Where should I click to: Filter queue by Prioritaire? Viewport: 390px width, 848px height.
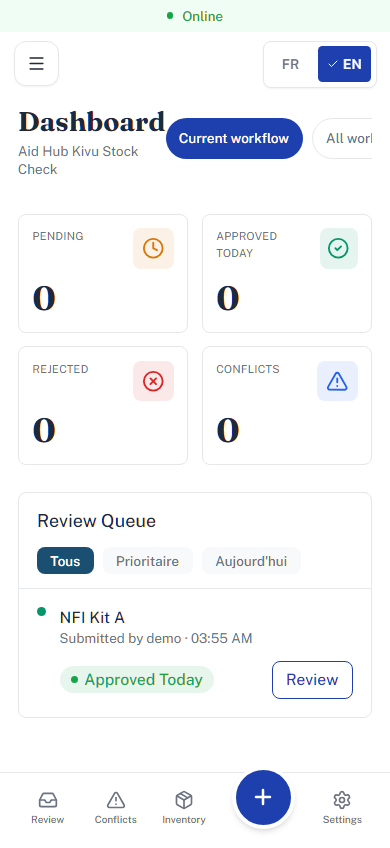click(x=148, y=561)
